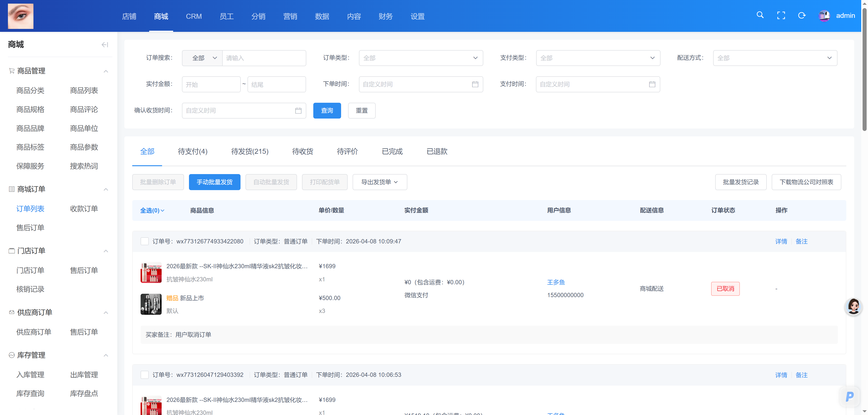Open calendar icon for 下单时间
This screenshot has width=868, height=415.
tap(475, 84)
